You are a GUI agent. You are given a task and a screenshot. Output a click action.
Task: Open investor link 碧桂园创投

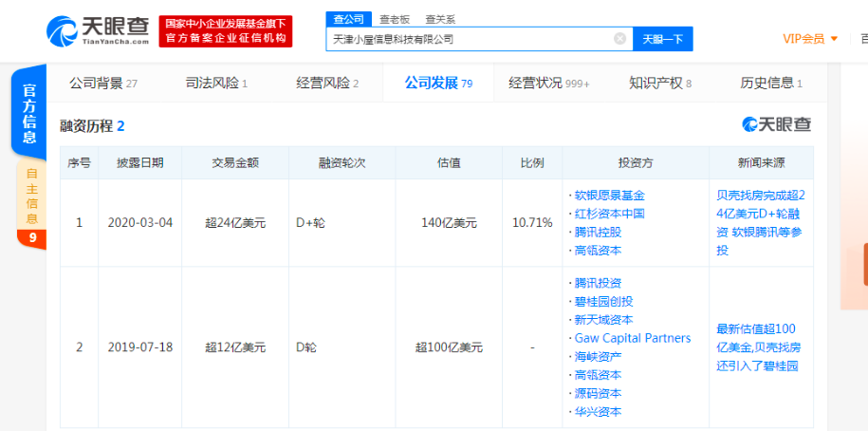point(603,301)
